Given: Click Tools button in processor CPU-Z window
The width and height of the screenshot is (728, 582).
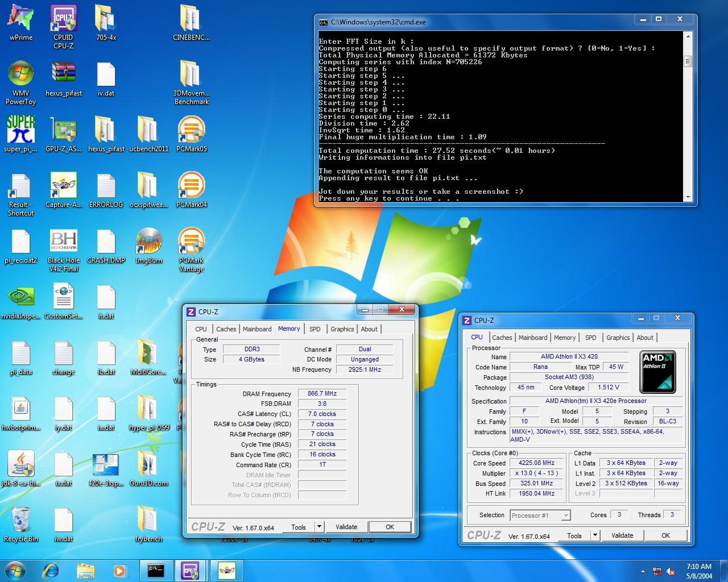Looking at the screenshot, I should click(574, 535).
